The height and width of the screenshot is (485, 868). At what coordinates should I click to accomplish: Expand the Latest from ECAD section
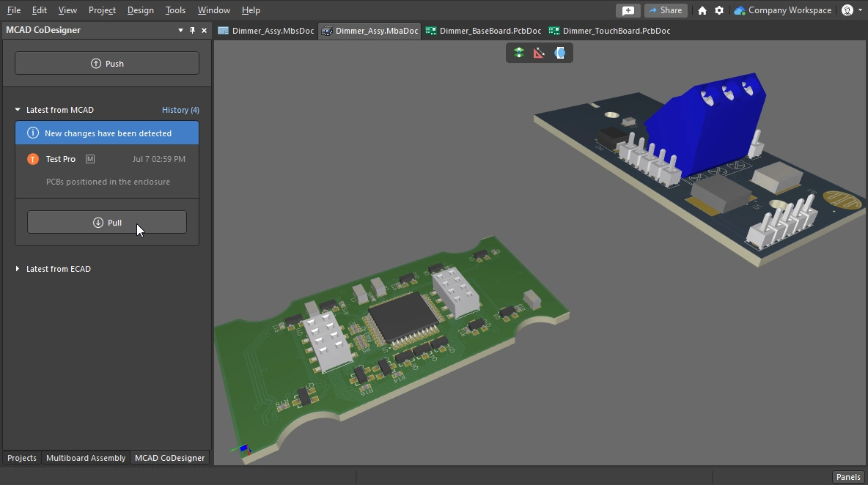coord(18,269)
